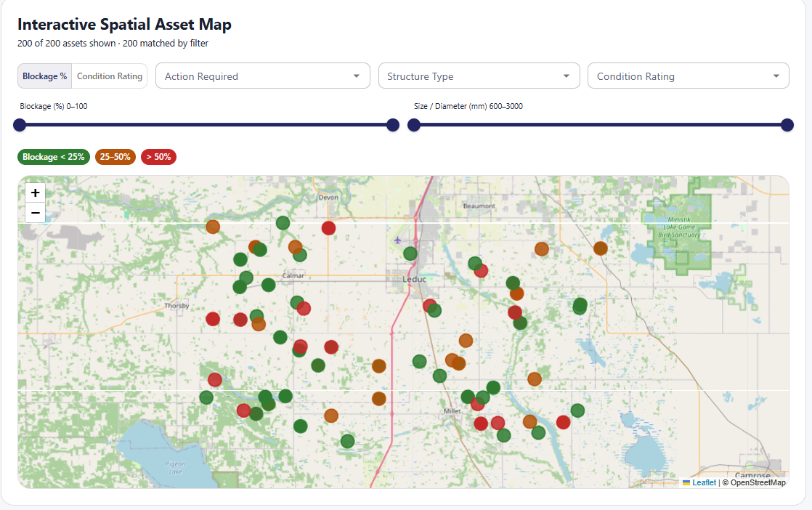Viewport: 812px width, 510px height.
Task: Click the green Blockage < 25% legend chip
Action: 54,157
